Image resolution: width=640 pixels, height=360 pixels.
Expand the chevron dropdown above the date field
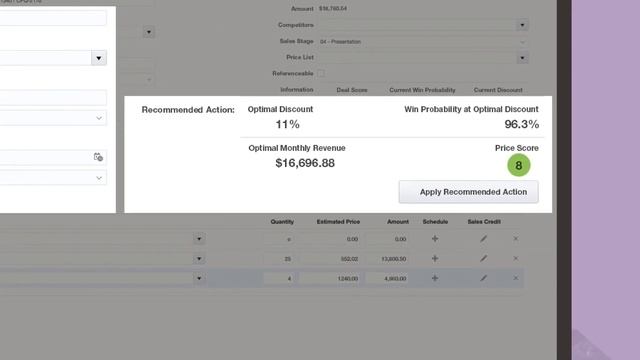point(99,118)
